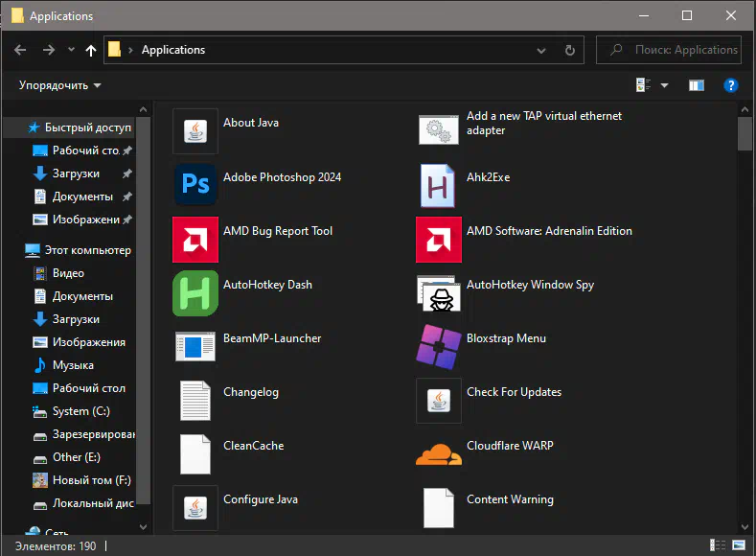The height and width of the screenshot is (556, 756).
Task: Click the chevron before Applications in address bar
Action: click(130, 50)
